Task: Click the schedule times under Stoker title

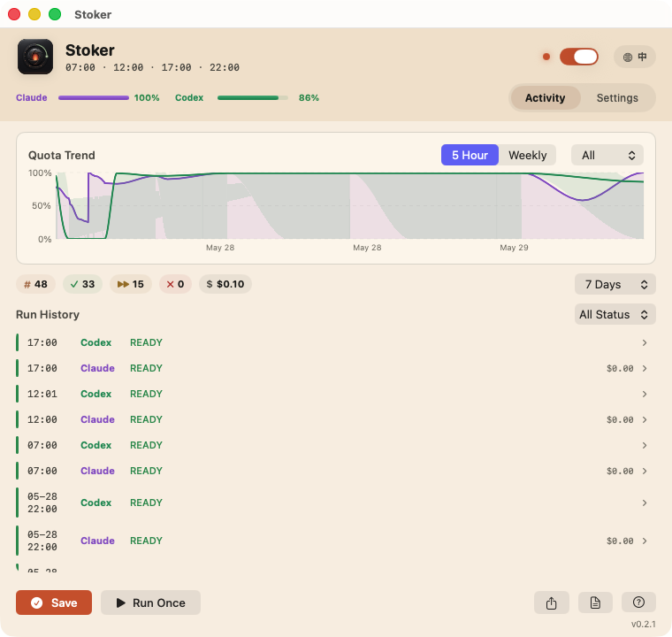Action: (152, 67)
